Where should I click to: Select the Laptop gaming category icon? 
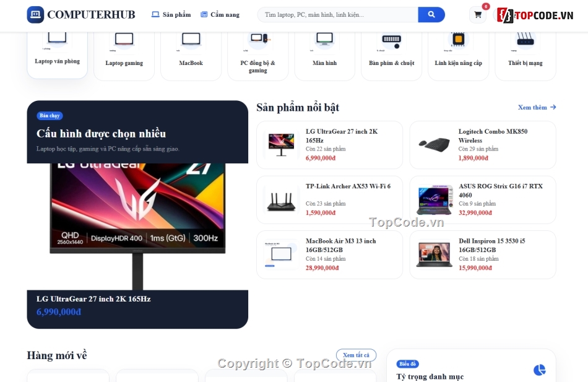point(124,39)
